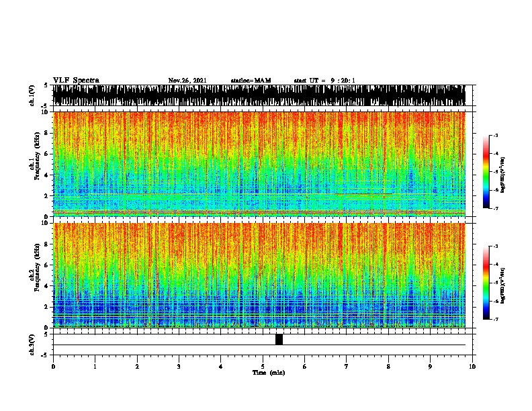The height and width of the screenshot is (411, 532).
Task: Click the "ch.1(V)" waveform axis label
Action: [x=32, y=95]
